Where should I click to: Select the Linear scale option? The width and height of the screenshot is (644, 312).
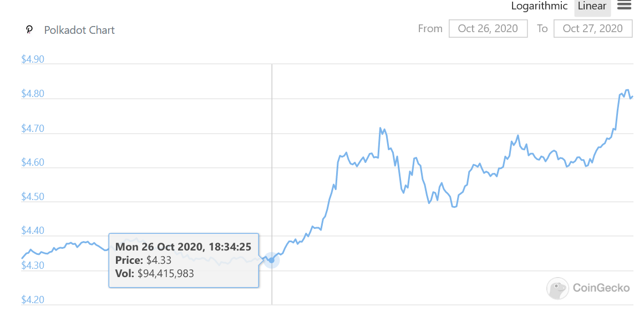click(592, 6)
